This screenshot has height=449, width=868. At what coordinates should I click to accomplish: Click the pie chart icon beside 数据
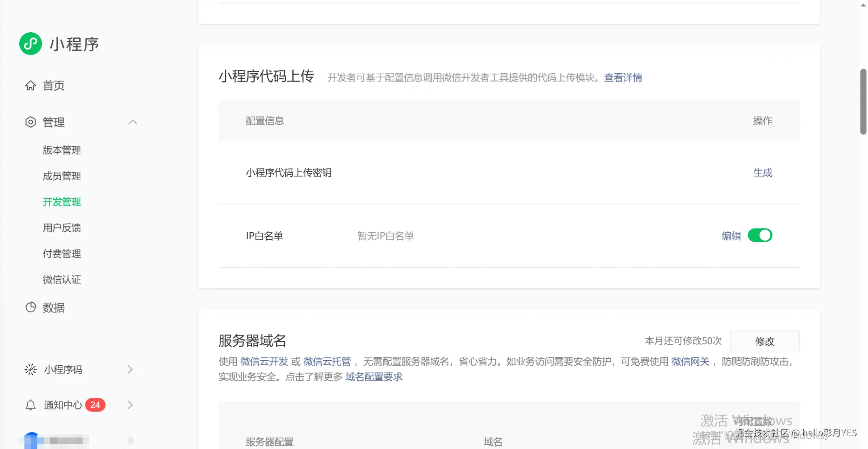(x=31, y=307)
